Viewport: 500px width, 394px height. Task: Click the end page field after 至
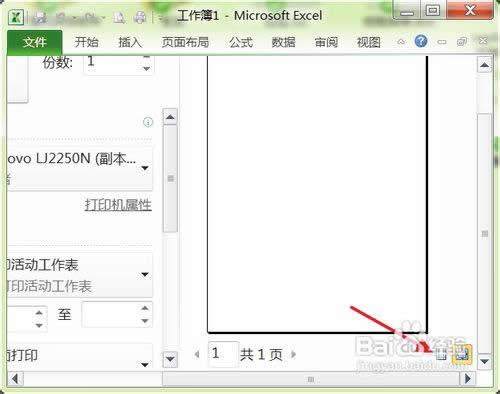(110, 314)
